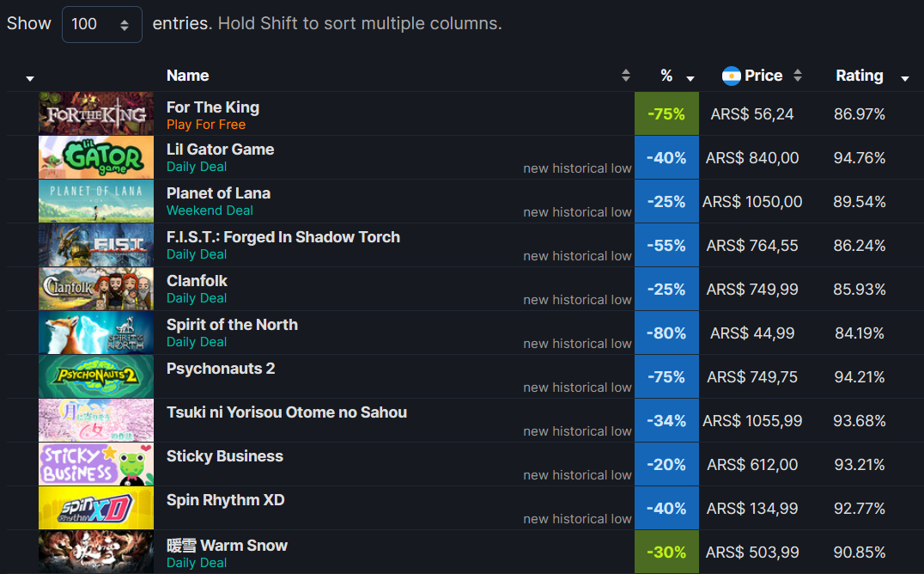The width and height of the screenshot is (924, 574).
Task: Open the F.I.S.T. game thumbnail
Action: tap(96, 245)
